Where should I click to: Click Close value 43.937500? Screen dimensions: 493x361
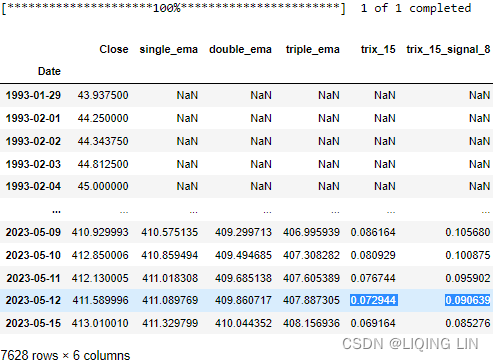[103, 95]
